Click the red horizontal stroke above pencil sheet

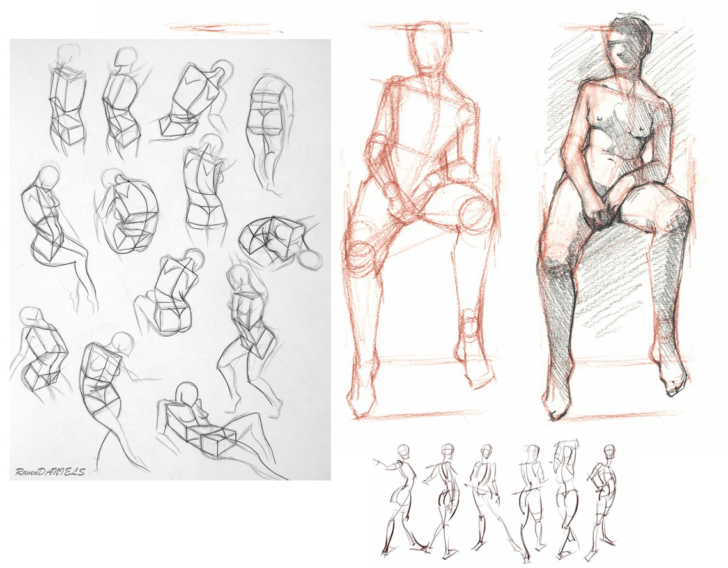pyautogui.click(x=224, y=27)
